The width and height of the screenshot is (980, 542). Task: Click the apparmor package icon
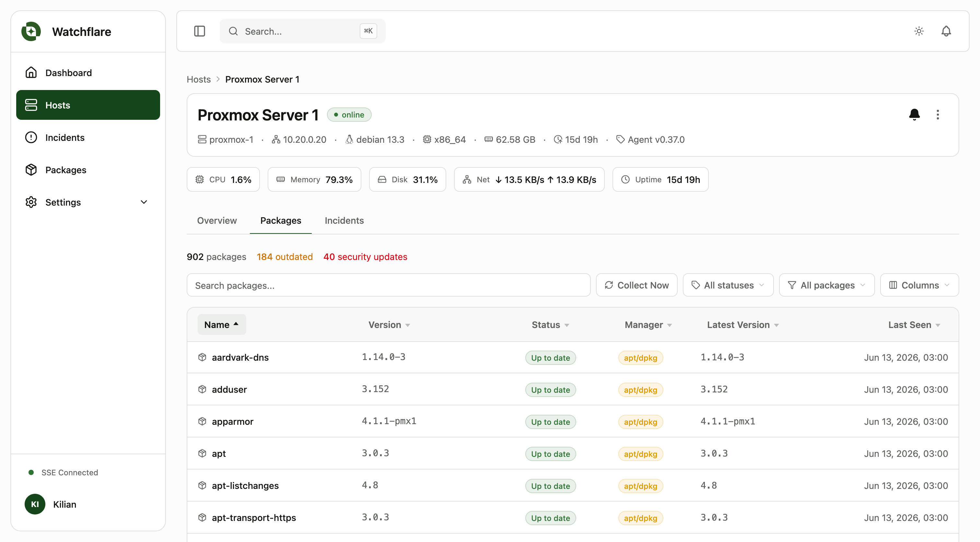tap(202, 421)
